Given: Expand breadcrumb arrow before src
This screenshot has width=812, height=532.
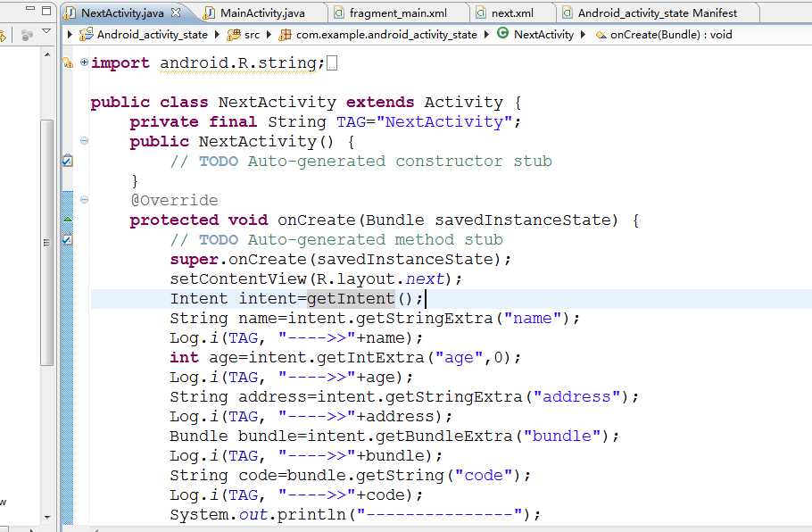Looking at the screenshot, I should (217, 34).
